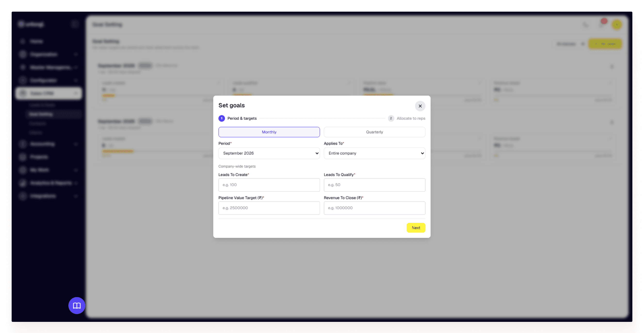Click the yellow user avatar icon
Screen dimensions: 644x333
coord(617,25)
